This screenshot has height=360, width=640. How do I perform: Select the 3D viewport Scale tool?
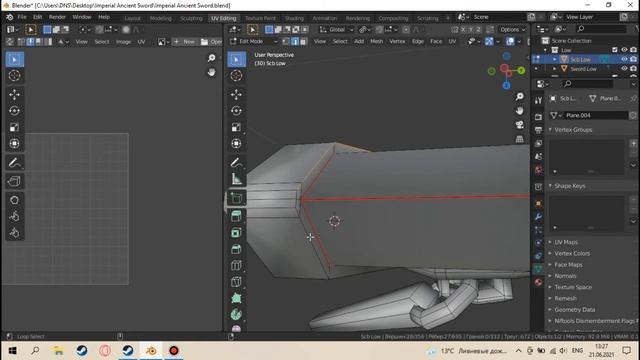[236, 127]
